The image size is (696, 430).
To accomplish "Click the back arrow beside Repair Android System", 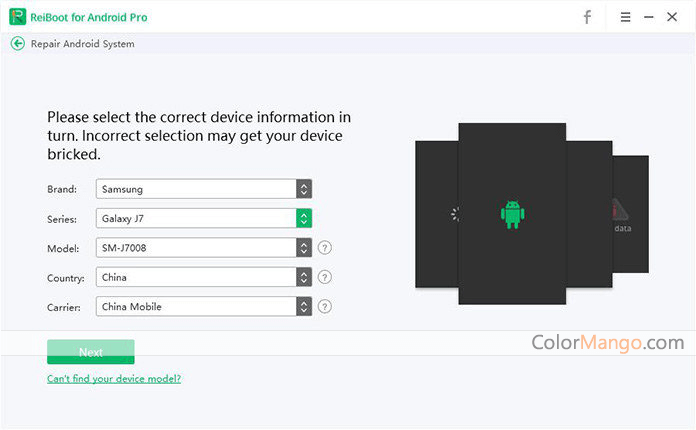I will click(18, 43).
